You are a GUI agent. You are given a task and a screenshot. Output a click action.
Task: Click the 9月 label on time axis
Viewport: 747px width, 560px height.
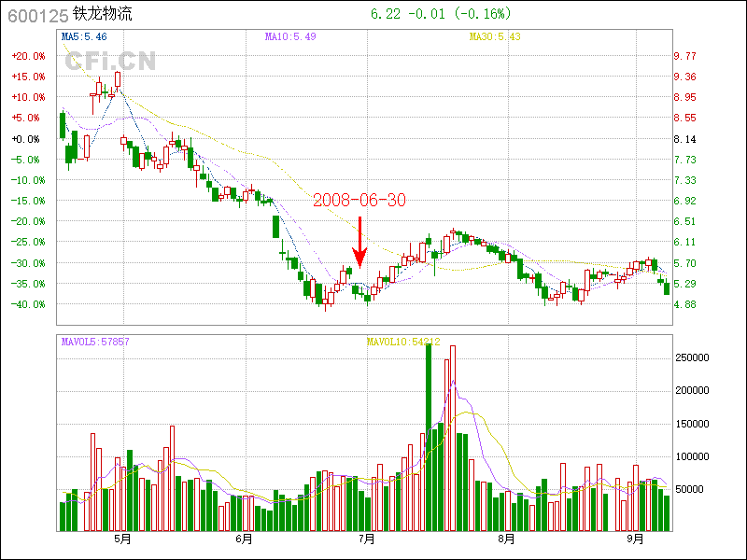[636, 539]
